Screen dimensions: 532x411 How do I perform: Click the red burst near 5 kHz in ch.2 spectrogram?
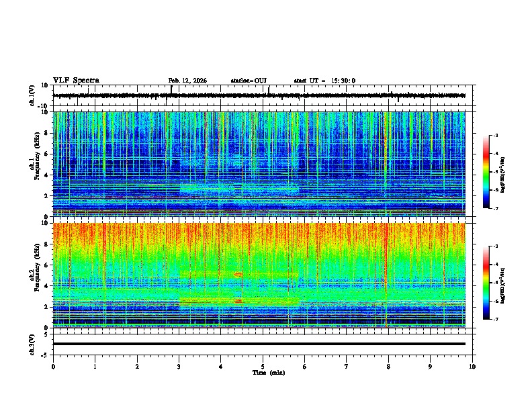238,274
